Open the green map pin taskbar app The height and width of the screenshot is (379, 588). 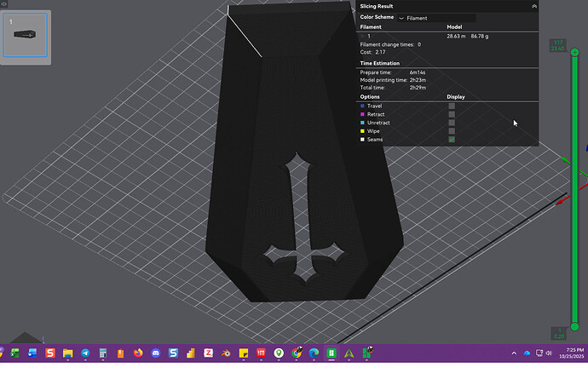pos(279,353)
